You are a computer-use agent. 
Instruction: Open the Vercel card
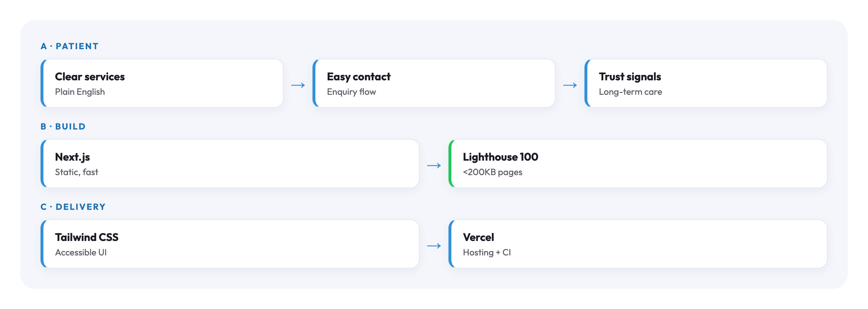pyautogui.click(x=638, y=244)
